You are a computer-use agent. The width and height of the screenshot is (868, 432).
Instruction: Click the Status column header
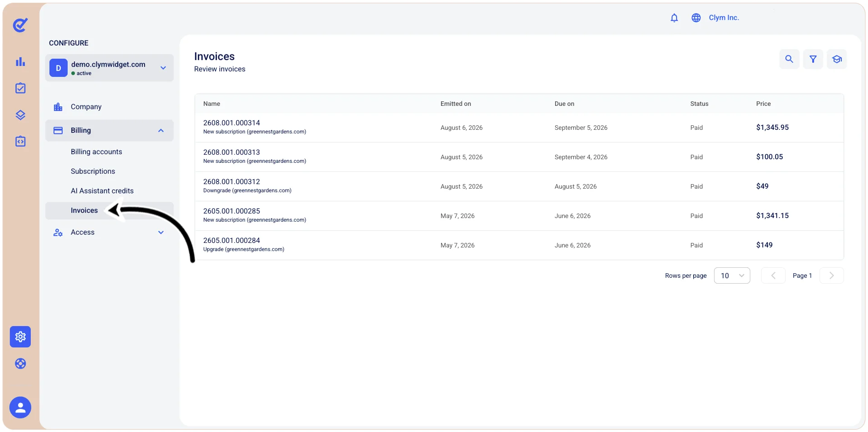[699, 104]
